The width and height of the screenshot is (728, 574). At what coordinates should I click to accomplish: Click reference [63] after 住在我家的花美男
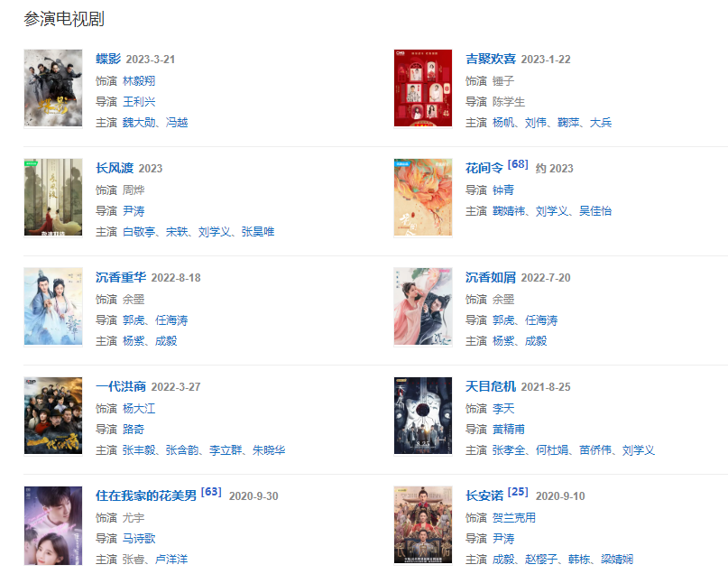point(211,492)
